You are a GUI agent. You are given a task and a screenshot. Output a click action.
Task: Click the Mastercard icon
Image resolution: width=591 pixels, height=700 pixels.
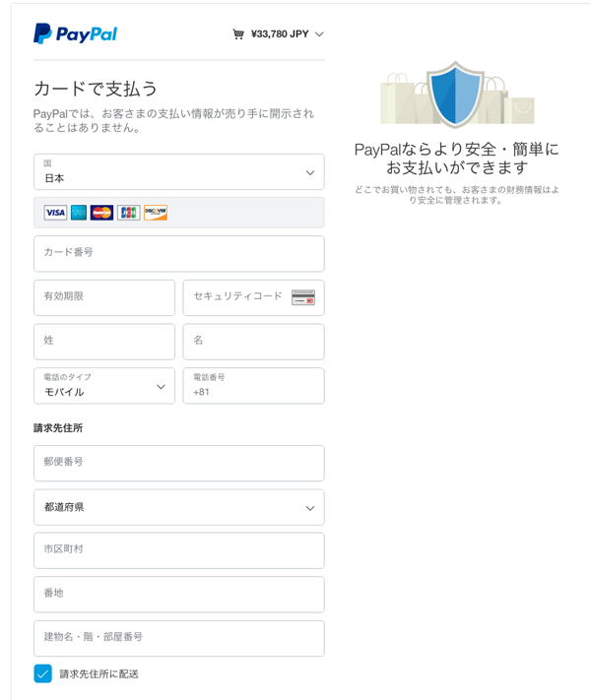101,213
